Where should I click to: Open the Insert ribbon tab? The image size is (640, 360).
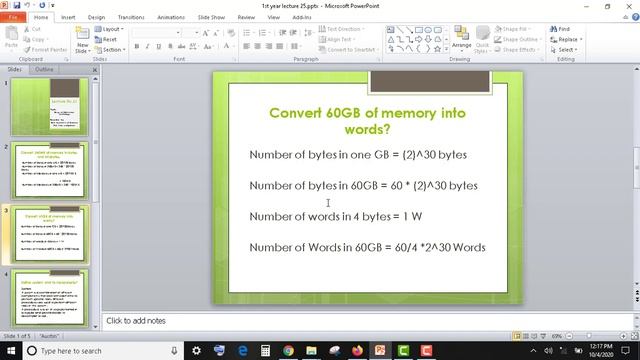coord(68,17)
